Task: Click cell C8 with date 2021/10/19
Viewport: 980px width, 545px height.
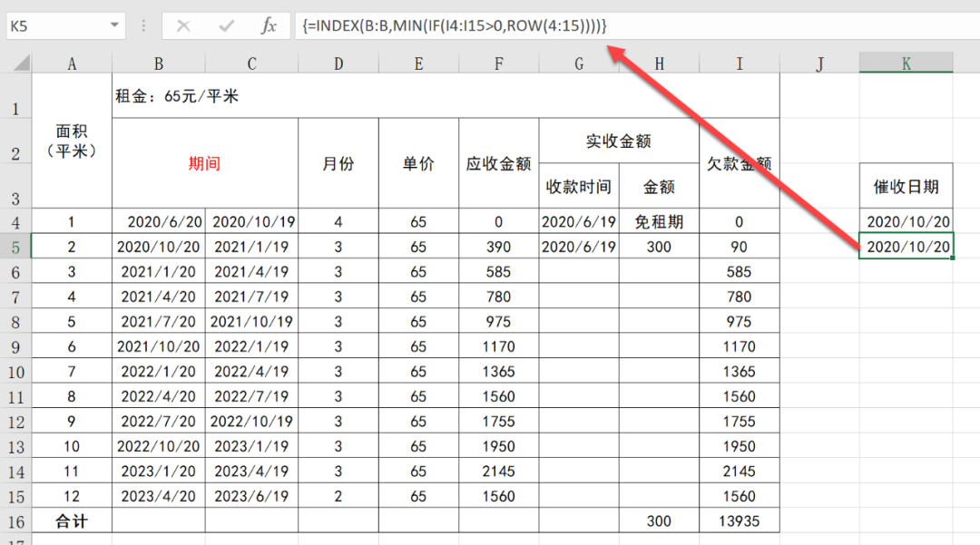Action: click(252, 322)
